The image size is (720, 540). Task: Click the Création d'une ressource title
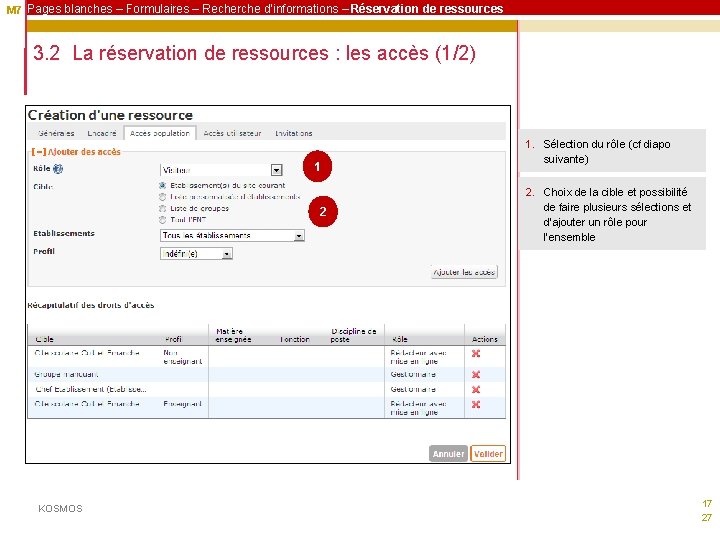pyautogui.click(x=110, y=115)
